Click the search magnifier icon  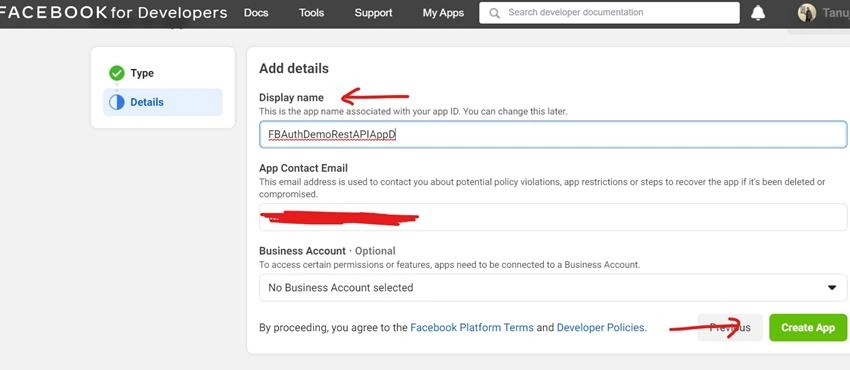tap(494, 13)
